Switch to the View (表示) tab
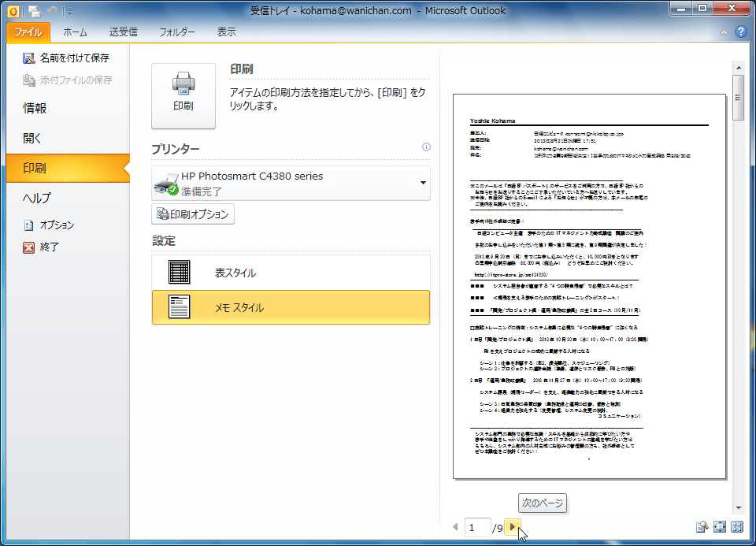The height and width of the screenshot is (546, 756). [227, 32]
